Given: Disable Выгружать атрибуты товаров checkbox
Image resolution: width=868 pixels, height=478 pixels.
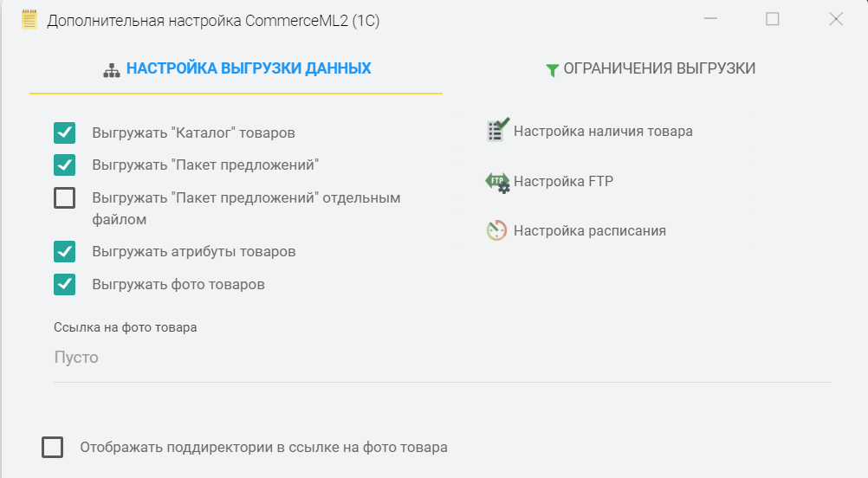Looking at the screenshot, I should tap(65, 251).
